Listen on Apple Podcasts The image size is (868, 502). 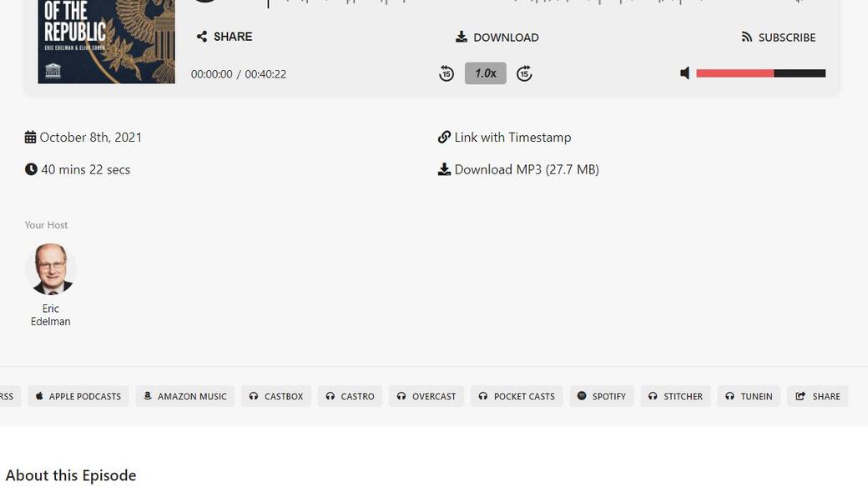(78, 396)
